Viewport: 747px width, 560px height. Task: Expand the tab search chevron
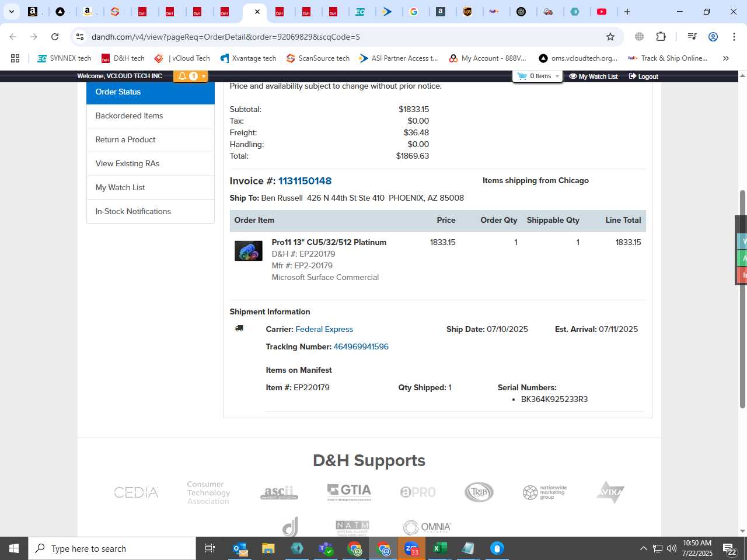coord(11,12)
